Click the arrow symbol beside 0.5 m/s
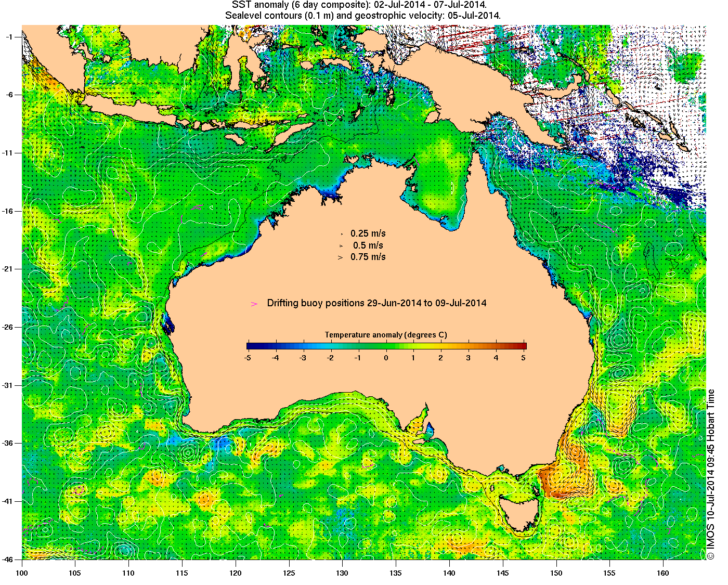The width and height of the screenshot is (728, 585). [x=341, y=245]
